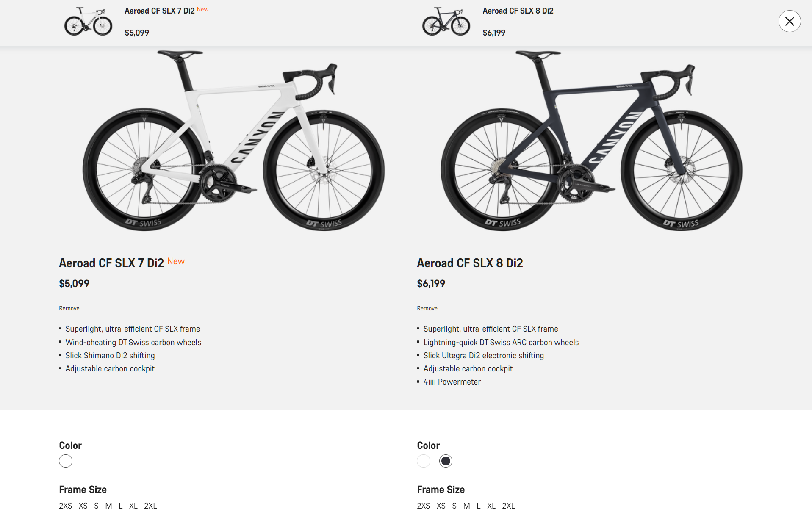Viewport: 812px width, 523px height.
Task: Click the Aeroad CF SLX 8 thumbnail in header
Action: (x=446, y=22)
